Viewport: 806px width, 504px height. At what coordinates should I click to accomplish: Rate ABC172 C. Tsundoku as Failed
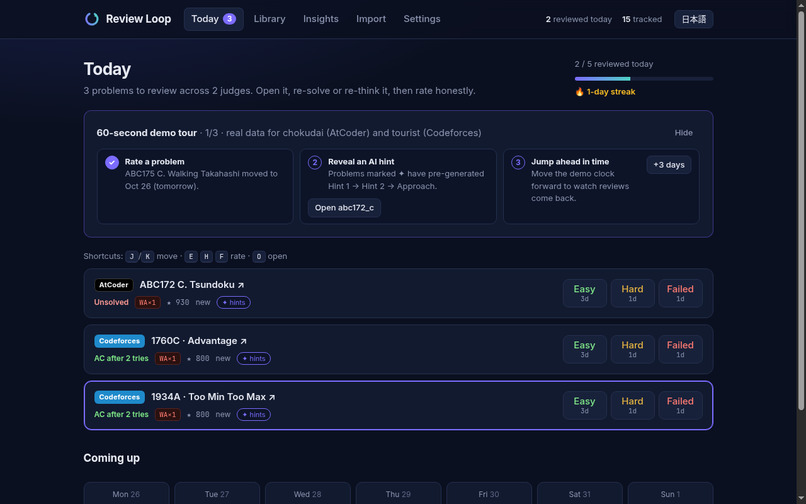pyautogui.click(x=680, y=293)
